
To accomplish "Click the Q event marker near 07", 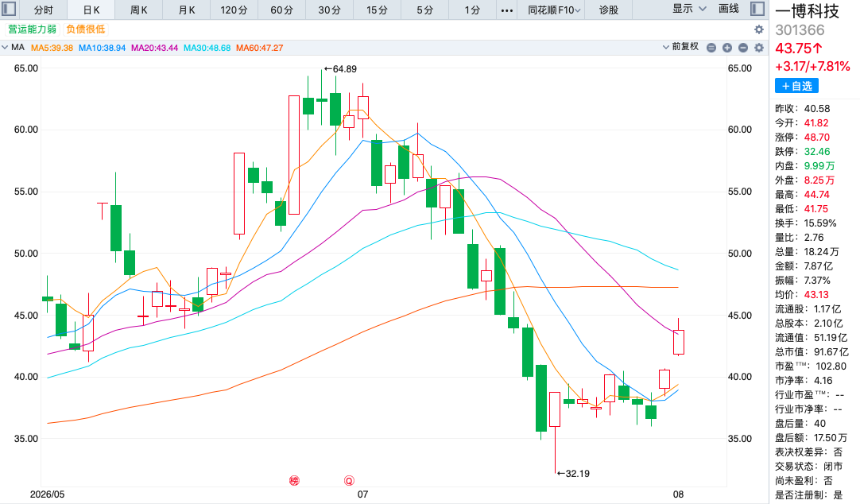I will click(349, 481).
